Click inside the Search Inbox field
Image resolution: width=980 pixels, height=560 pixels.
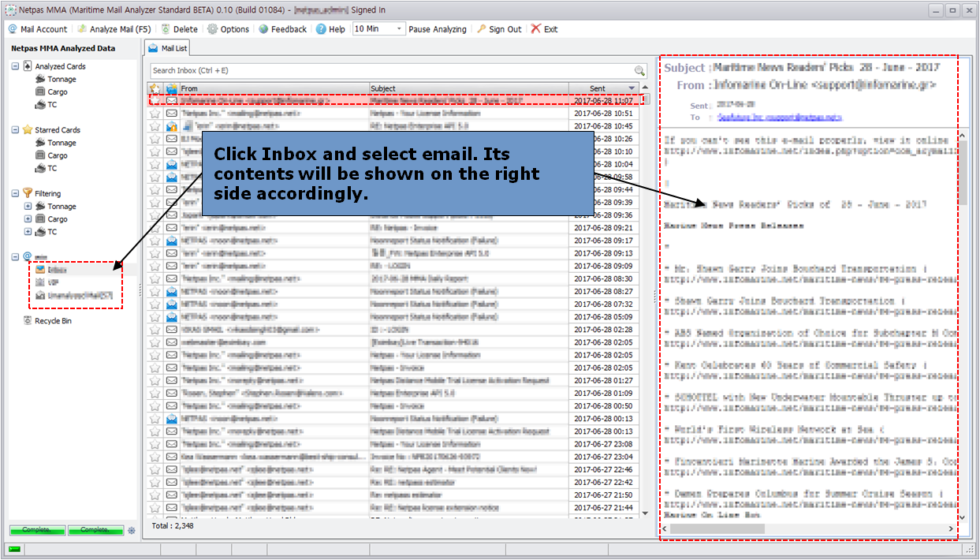pyautogui.click(x=392, y=71)
